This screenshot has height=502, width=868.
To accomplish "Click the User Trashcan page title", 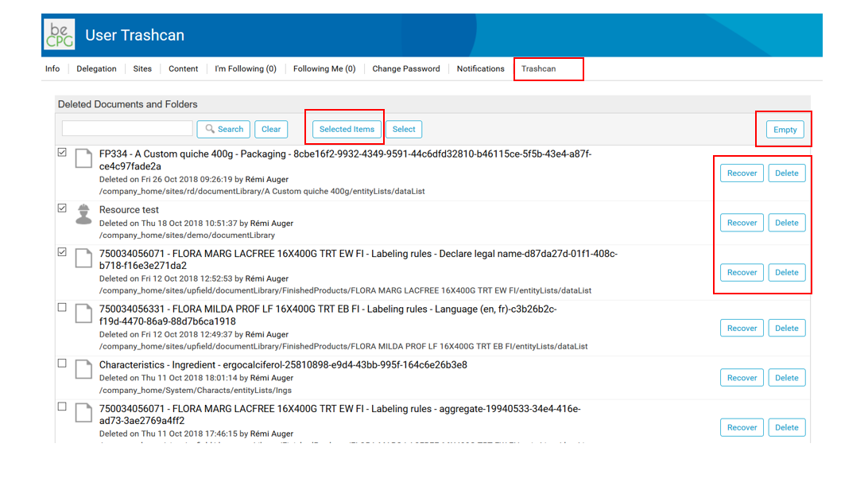I will coord(134,35).
